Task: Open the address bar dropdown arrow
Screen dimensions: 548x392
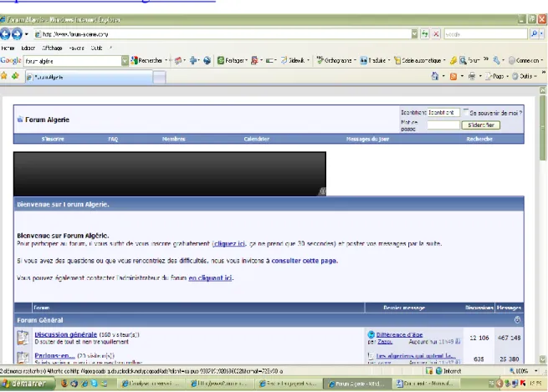Action: coord(414,34)
